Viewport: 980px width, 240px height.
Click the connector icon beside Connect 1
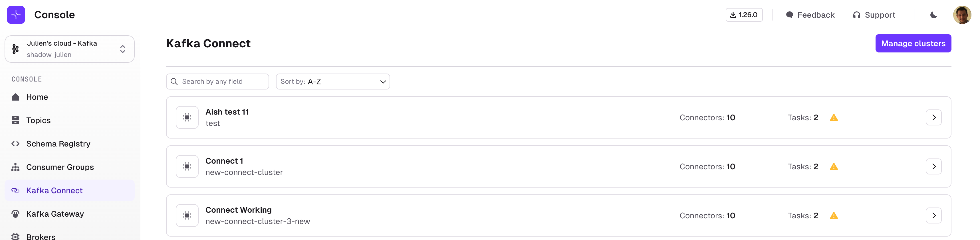pyautogui.click(x=187, y=167)
